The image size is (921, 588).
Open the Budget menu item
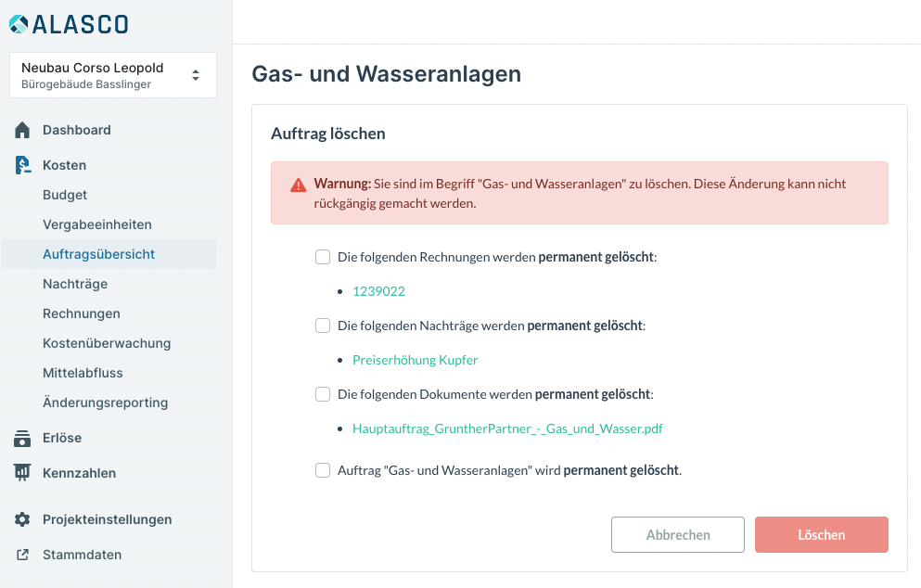65,195
